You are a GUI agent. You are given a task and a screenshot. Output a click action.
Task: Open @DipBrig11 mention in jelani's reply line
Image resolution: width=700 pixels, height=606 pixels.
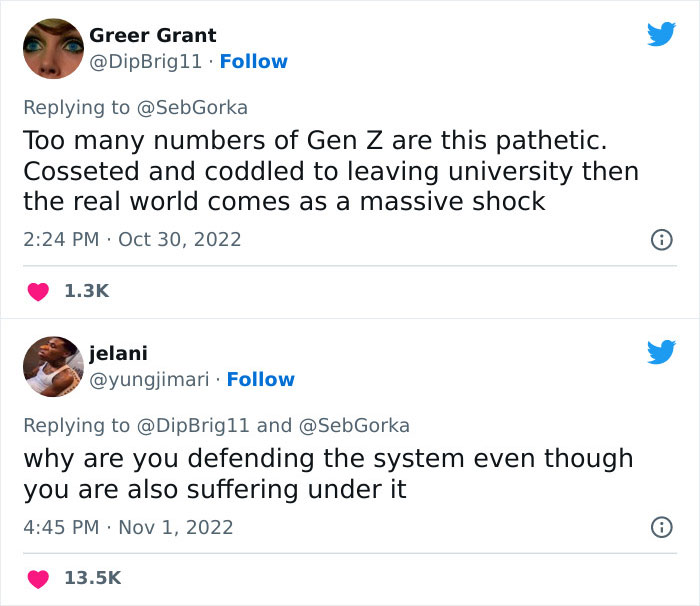pos(194,425)
